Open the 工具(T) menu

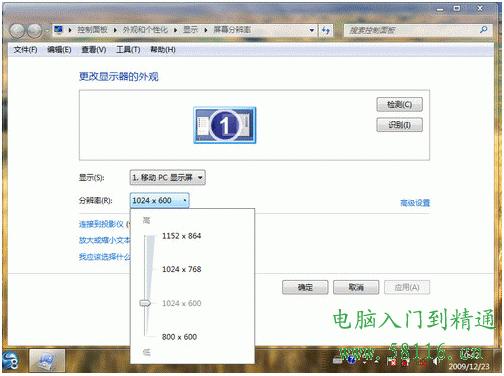(x=128, y=50)
